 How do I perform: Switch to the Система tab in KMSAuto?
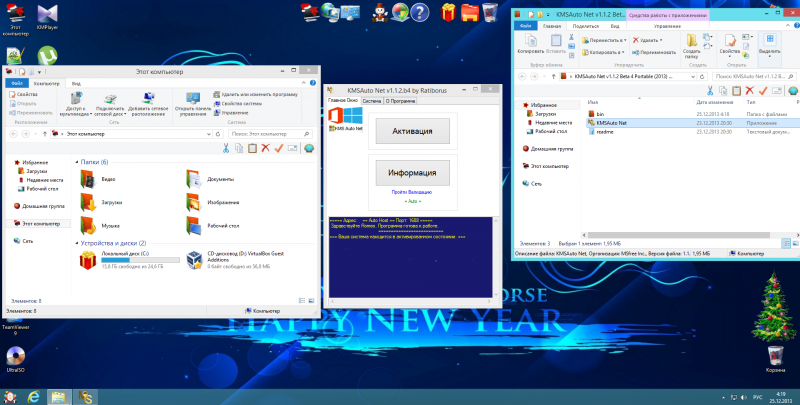tap(372, 101)
